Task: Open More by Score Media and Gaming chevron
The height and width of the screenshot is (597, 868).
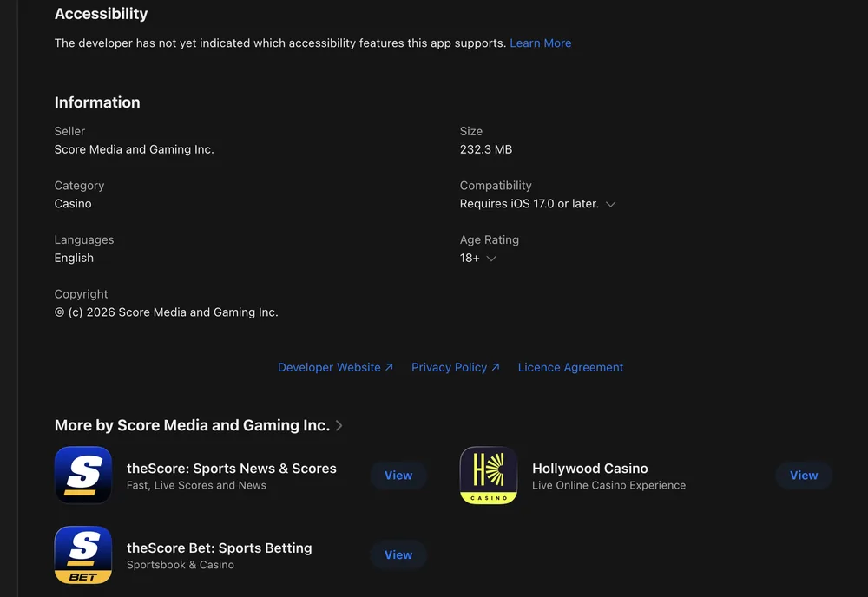Action: tap(339, 425)
